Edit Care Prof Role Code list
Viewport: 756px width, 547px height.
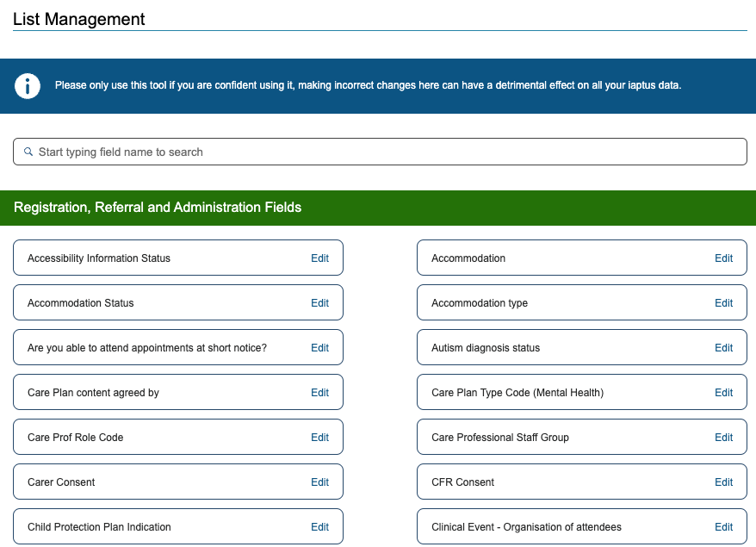click(319, 438)
